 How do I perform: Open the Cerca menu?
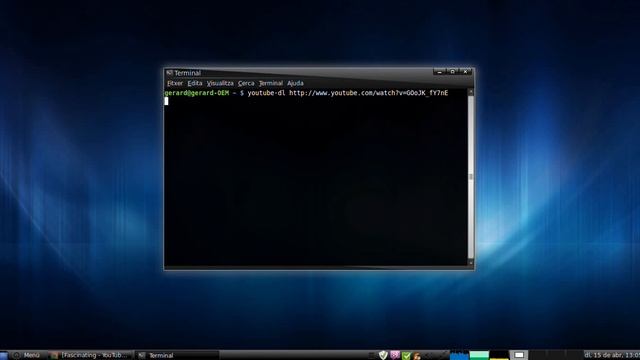tap(246, 83)
